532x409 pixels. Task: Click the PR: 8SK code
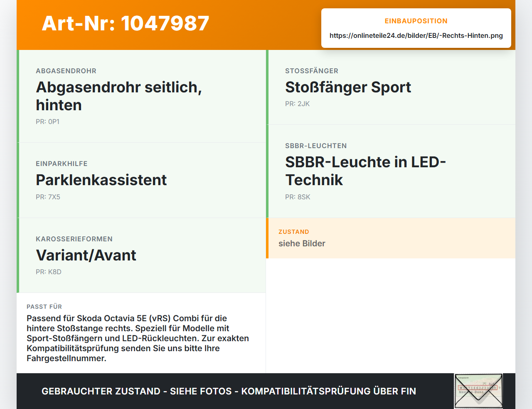[298, 197]
